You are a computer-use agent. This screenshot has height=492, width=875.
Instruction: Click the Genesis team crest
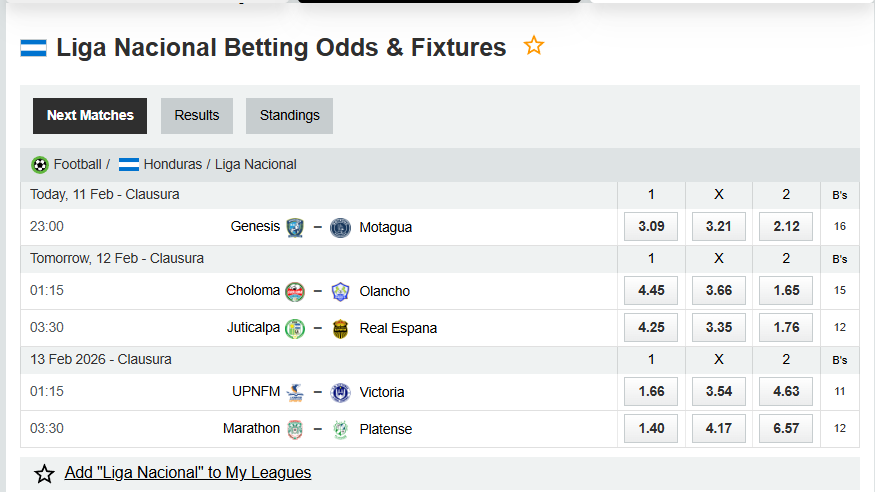coord(295,227)
